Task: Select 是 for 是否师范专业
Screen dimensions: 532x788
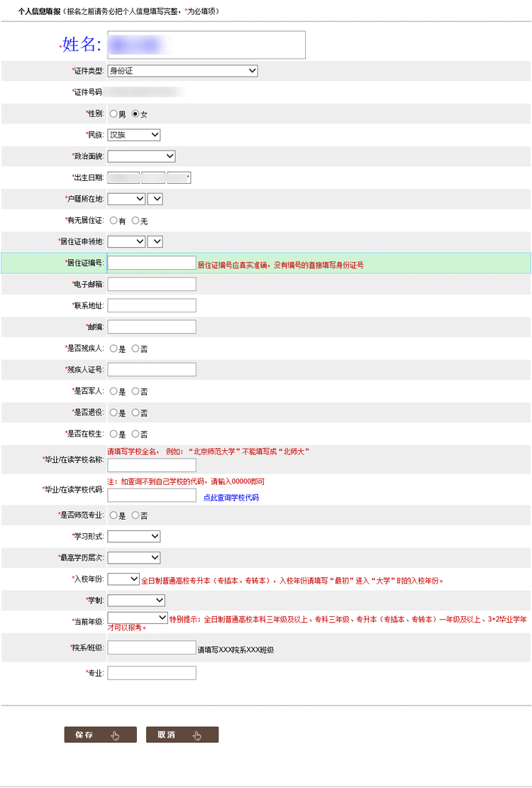Action: (x=113, y=515)
